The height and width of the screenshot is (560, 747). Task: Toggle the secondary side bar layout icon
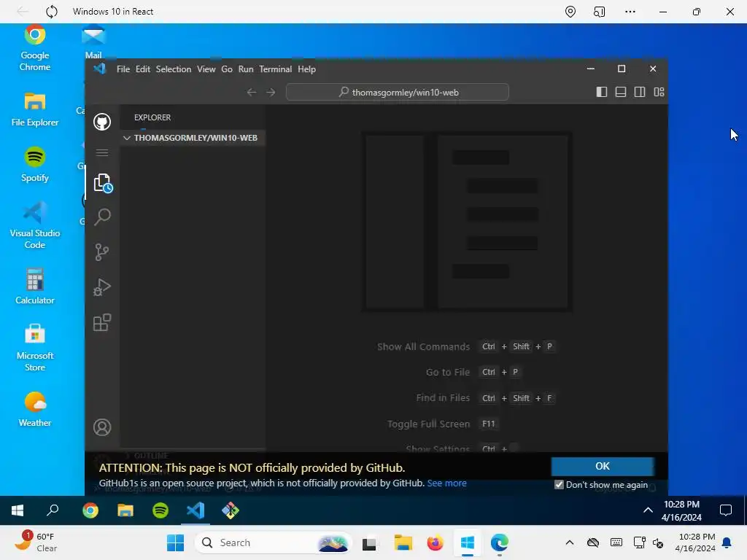(x=640, y=92)
